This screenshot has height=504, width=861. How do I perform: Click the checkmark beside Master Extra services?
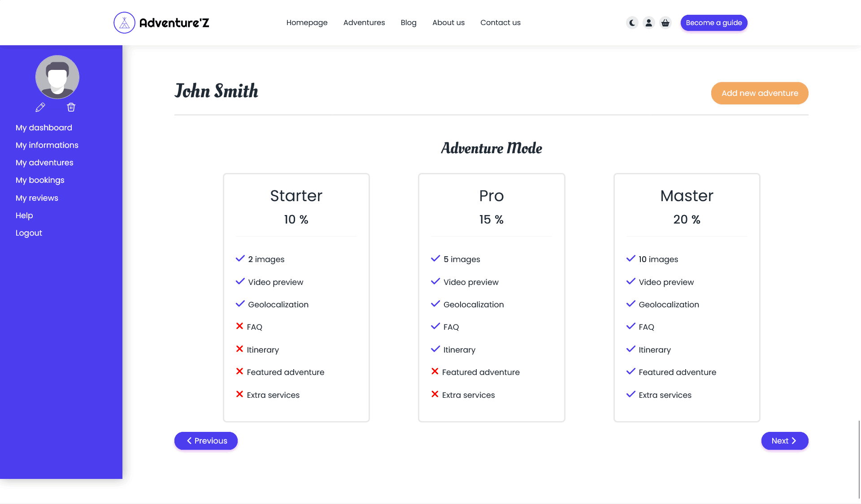coord(631,394)
